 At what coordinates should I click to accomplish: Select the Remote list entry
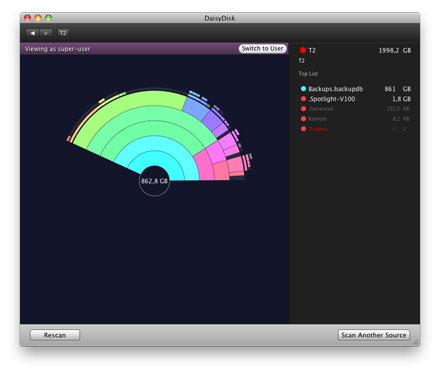(x=355, y=119)
